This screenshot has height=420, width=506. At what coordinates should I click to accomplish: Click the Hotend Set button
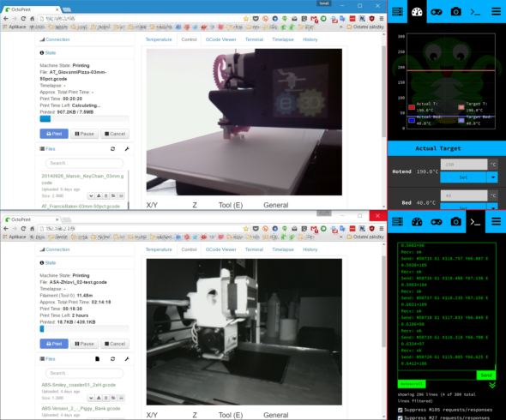click(463, 177)
